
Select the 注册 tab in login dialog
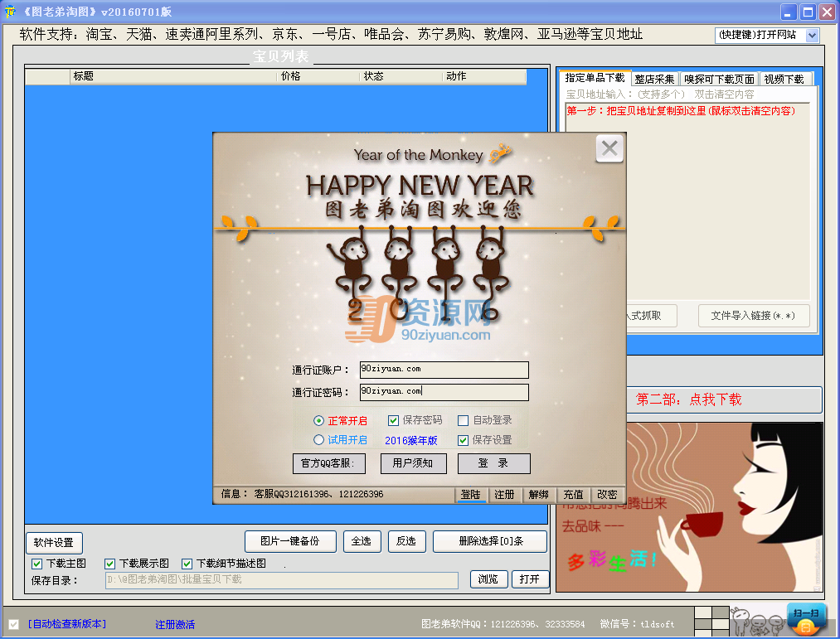[504, 495]
